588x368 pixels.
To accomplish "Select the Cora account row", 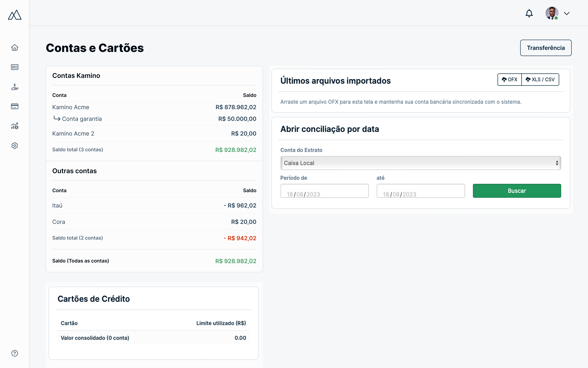I will pyautogui.click(x=154, y=222).
